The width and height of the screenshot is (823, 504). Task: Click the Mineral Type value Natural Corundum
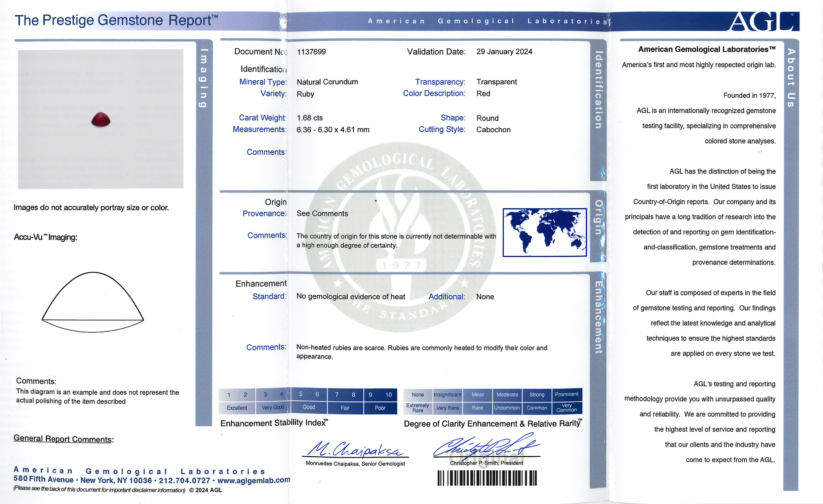[x=327, y=82]
